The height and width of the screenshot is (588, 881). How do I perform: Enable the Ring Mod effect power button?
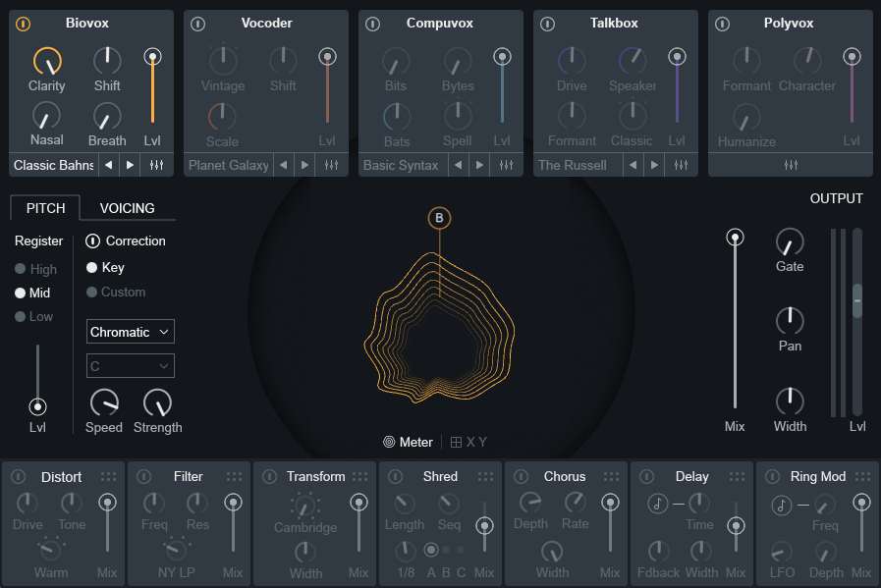[773, 477]
